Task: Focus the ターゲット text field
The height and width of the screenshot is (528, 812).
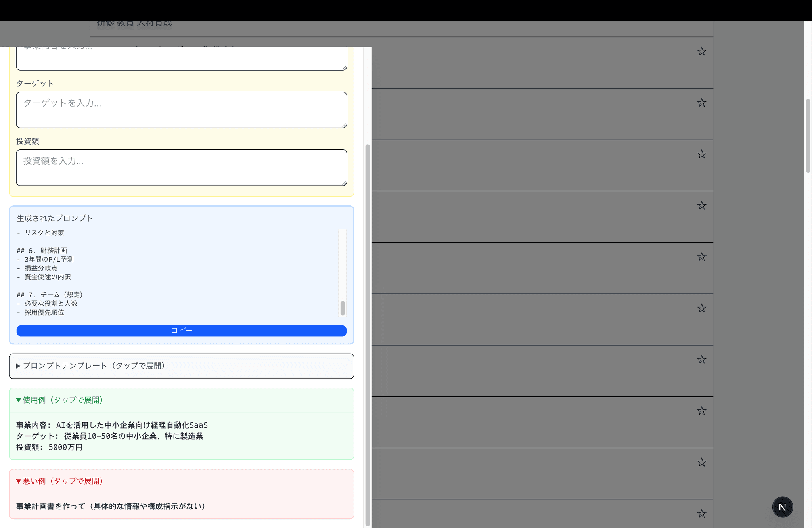Action: (181, 110)
